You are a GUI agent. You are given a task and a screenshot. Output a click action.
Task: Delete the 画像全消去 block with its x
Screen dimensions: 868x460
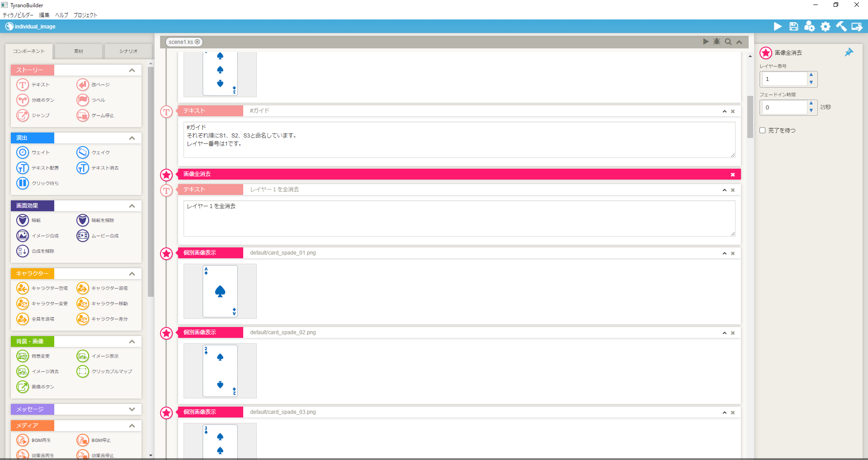coord(733,175)
